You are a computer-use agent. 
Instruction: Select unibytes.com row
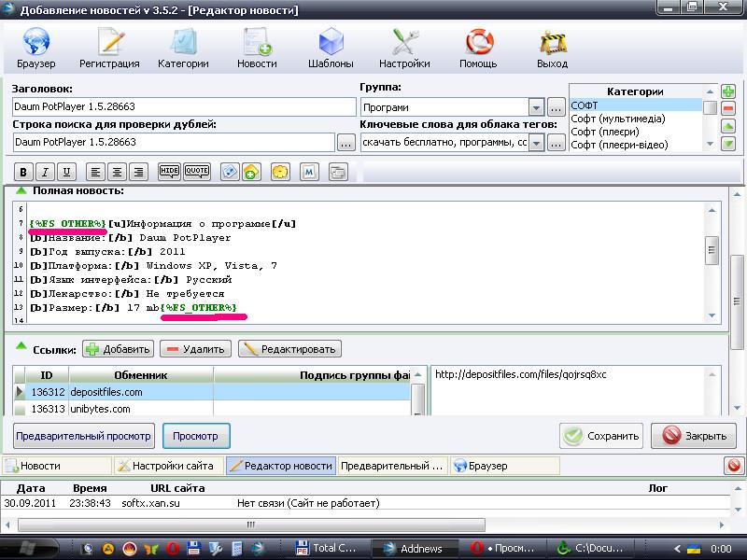click(212, 409)
